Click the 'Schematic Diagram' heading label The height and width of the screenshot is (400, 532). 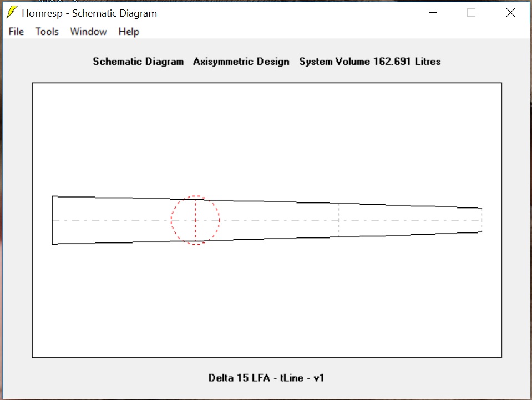click(138, 62)
